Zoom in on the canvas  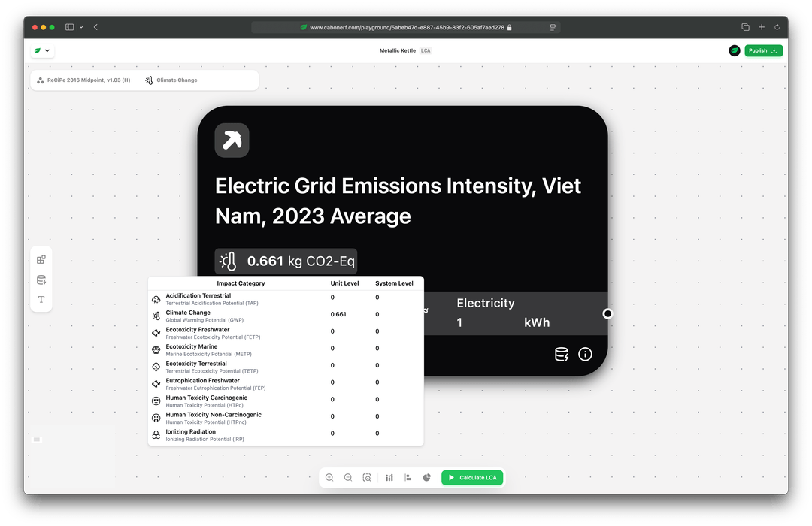tap(329, 477)
